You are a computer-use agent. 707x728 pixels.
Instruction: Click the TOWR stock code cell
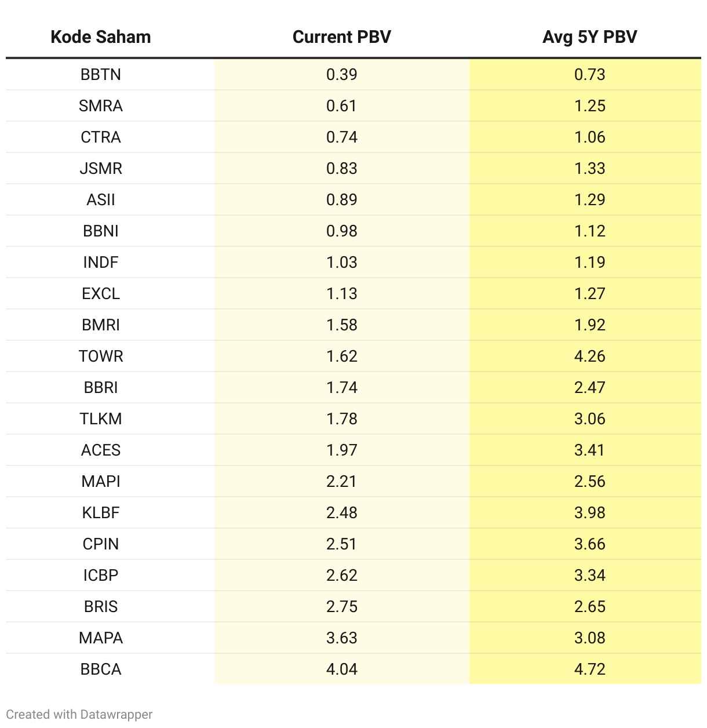tap(101, 356)
